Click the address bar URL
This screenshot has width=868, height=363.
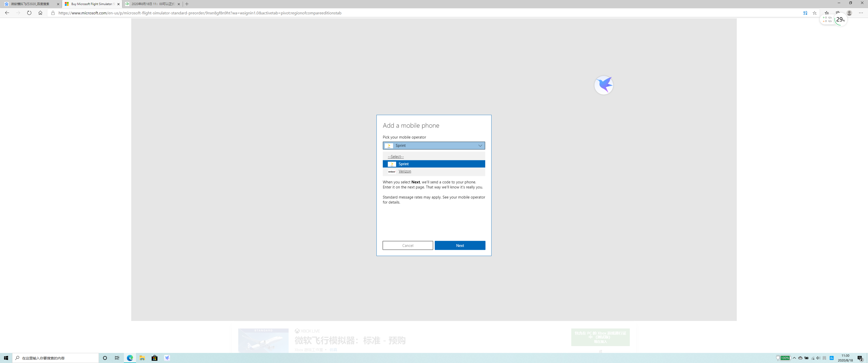[200, 13]
